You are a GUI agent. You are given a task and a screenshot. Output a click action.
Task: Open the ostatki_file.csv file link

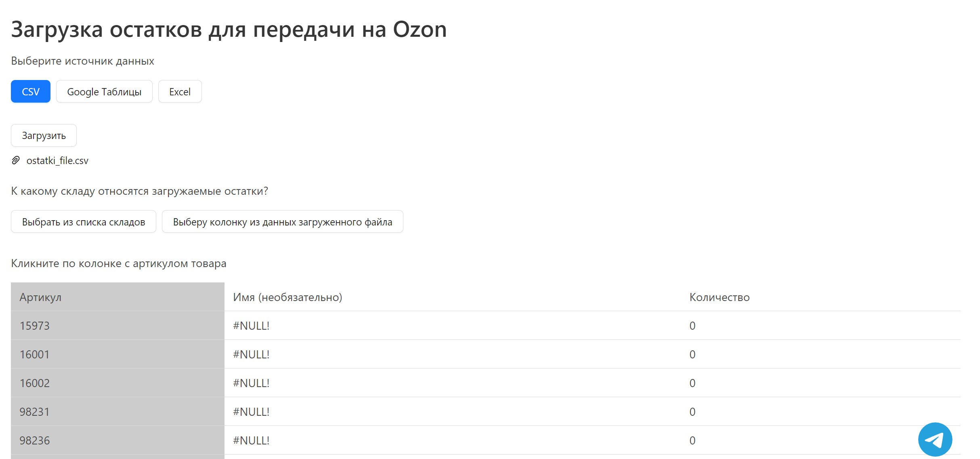(x=57, y=160)
